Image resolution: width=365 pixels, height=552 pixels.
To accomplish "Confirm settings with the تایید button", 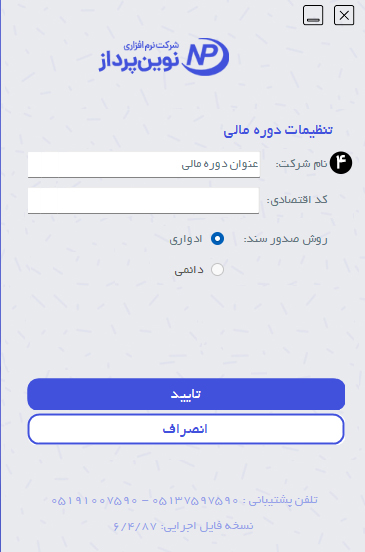I will 186,394.
